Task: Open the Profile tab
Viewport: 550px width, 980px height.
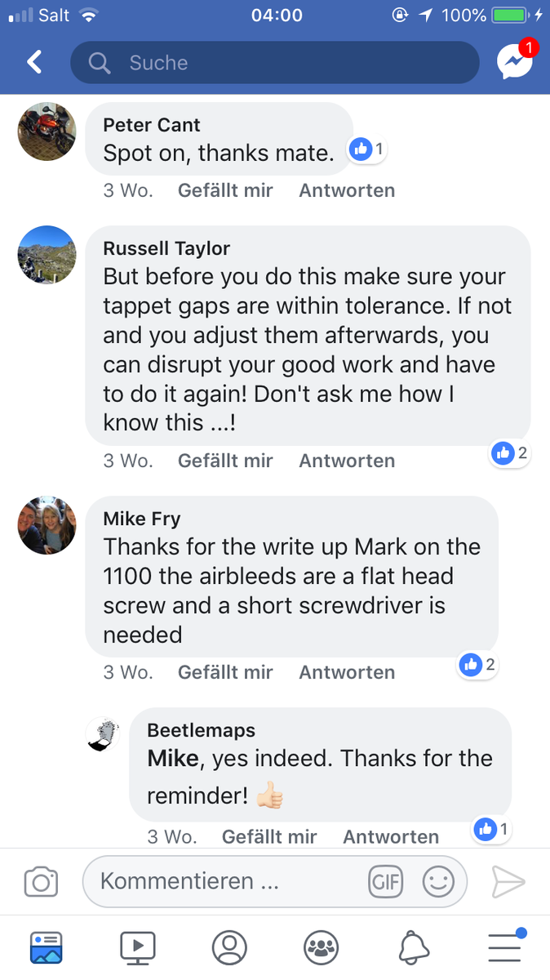Action: pyautogui.click(x=229, y=947)
